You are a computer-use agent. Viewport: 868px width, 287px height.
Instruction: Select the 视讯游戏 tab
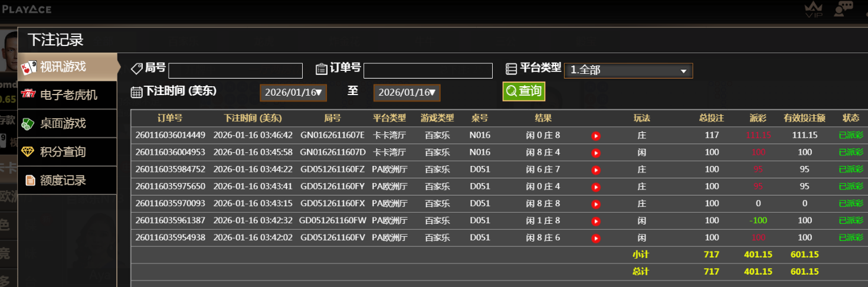tap(67, 67)
